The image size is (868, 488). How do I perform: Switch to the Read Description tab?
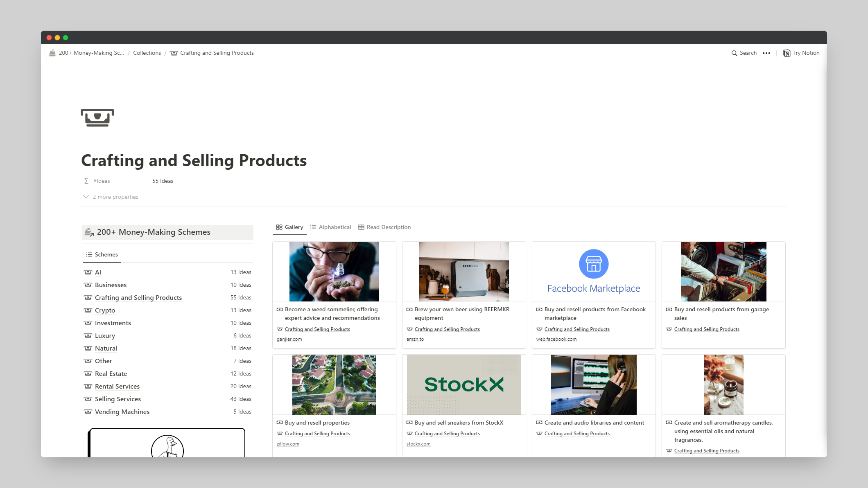384,227
